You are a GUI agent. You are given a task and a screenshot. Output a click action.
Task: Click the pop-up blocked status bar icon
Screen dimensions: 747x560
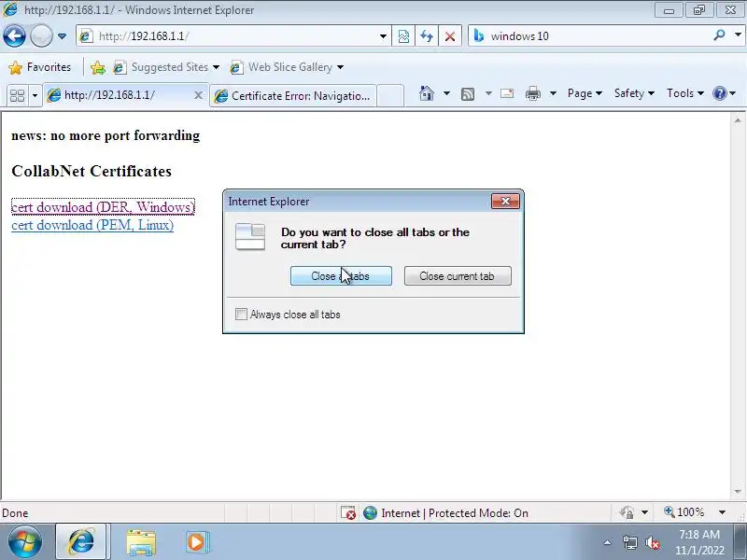point(348,512)
